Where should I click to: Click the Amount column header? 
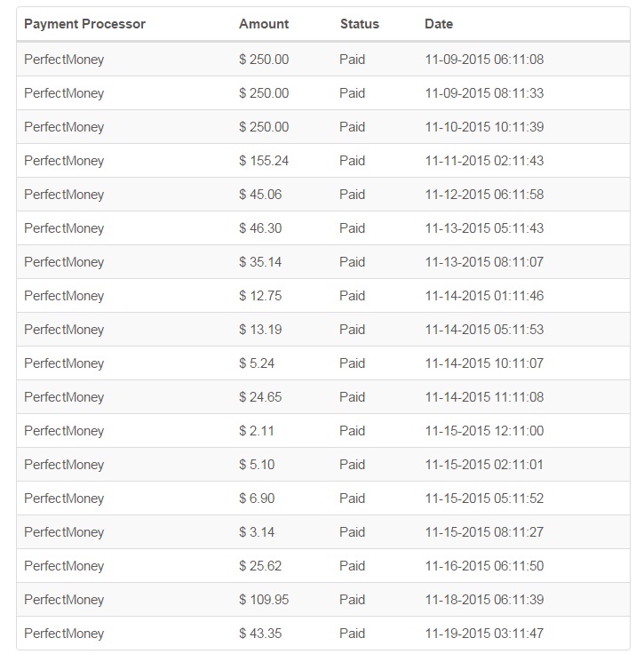(264, 24)
